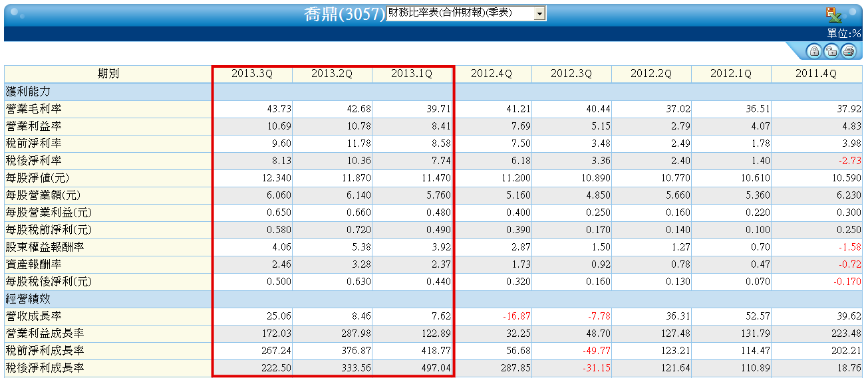Click the 2012.3Q column header
The height and width of the screenshot is (378, 868).
[x=571, y=74]
